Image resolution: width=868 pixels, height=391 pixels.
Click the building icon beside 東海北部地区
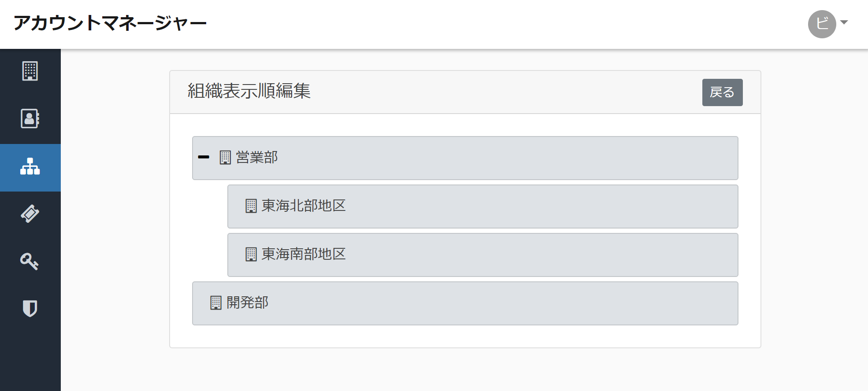pos(251,206)
